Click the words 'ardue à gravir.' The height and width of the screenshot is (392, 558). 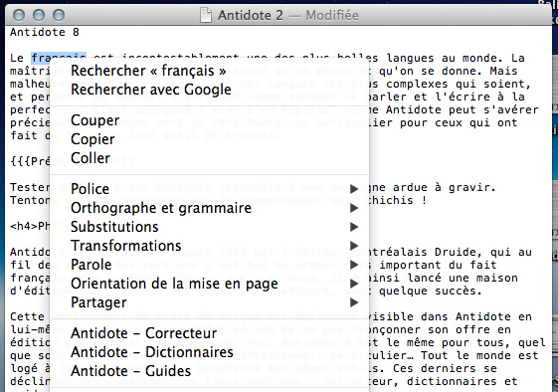click(445, 187)
